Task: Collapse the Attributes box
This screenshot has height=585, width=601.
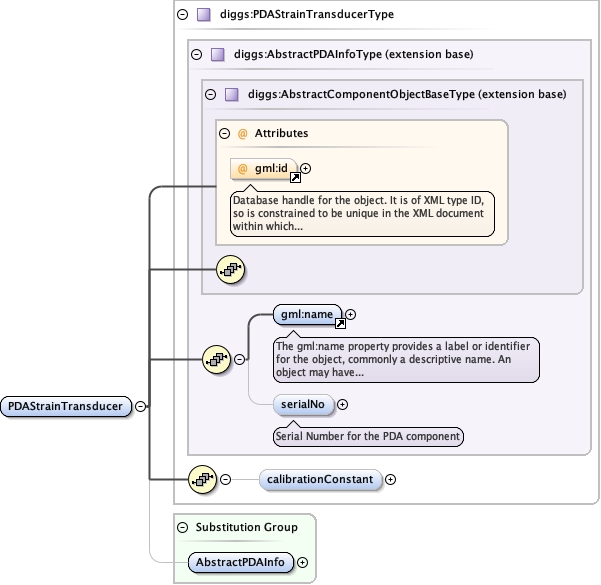Action: click(225, 133)
